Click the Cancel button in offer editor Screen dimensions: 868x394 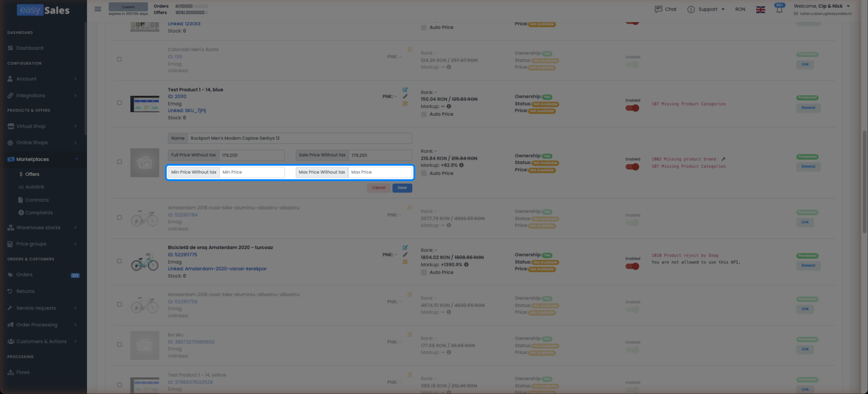(379, 188)
